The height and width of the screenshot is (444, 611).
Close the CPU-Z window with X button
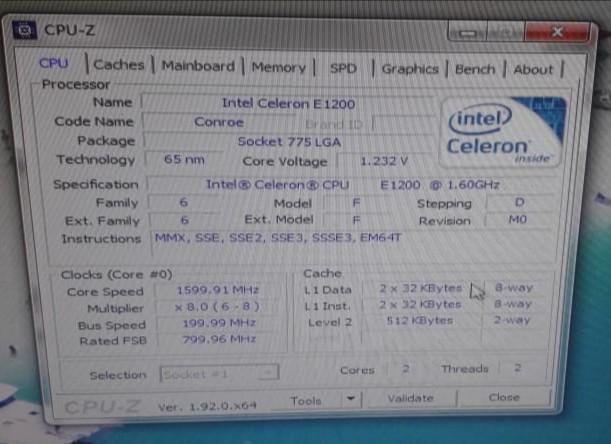click(558, 32)
